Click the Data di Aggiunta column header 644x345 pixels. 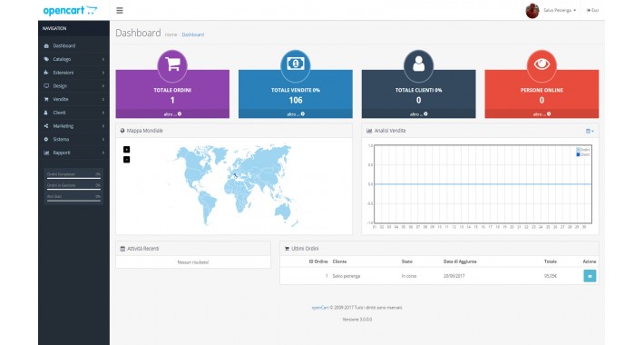[460, 261]
